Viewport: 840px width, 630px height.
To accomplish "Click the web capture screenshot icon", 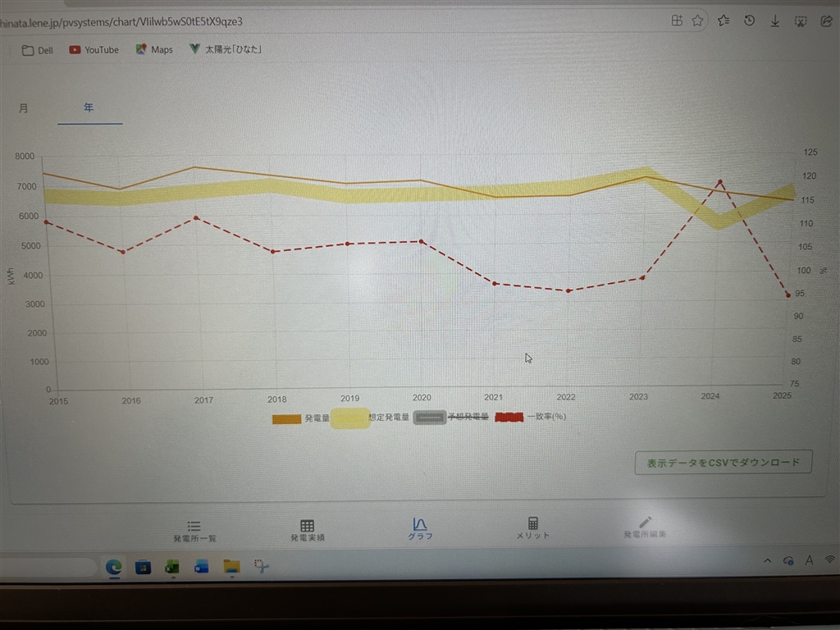I will [x=801, y=21].
